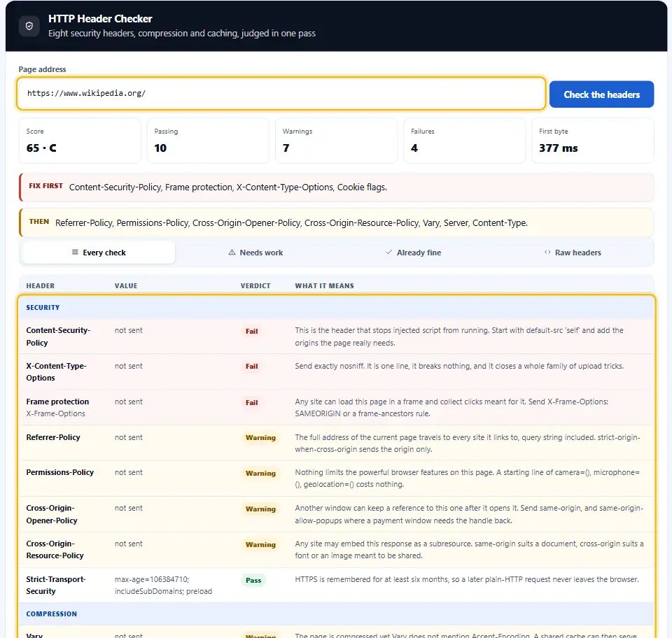Image resolution: width=672 pixels, height=638 pixels.
Task: Click the Failures count 4
Action: (x=414, y=148)
